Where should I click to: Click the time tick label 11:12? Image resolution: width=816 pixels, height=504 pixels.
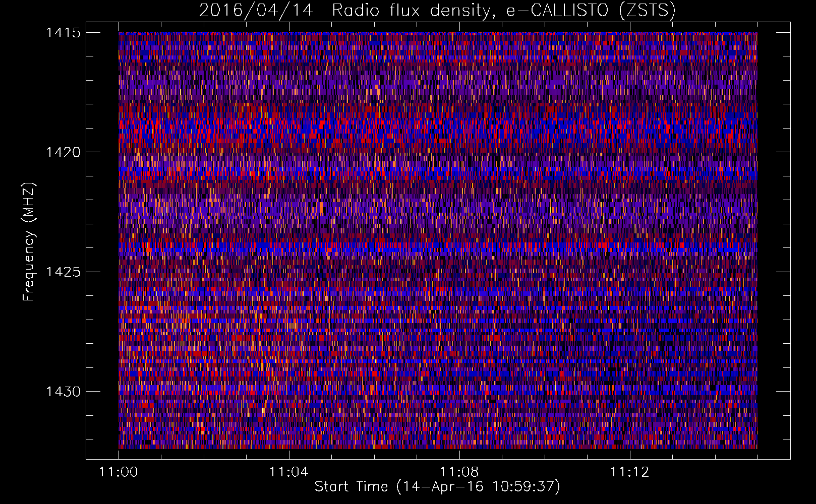click(x=630, y=472)
